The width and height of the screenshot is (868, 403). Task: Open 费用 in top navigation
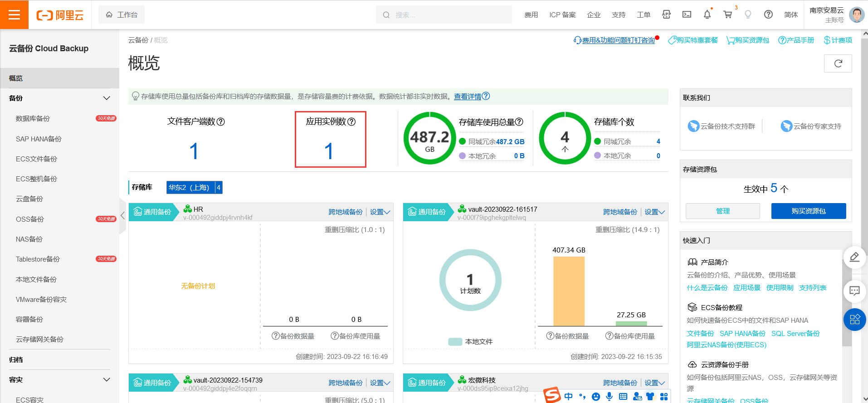coord(531,15)
